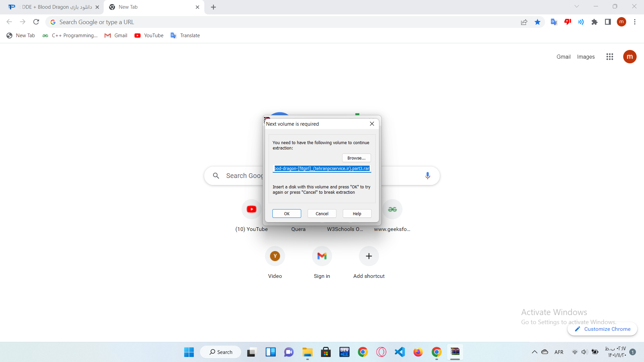This screenshot has width=644, height=362.
Task: Open Visual Studio Code from the taskbar
Action: pyautogui.click(x=399, y=352)
